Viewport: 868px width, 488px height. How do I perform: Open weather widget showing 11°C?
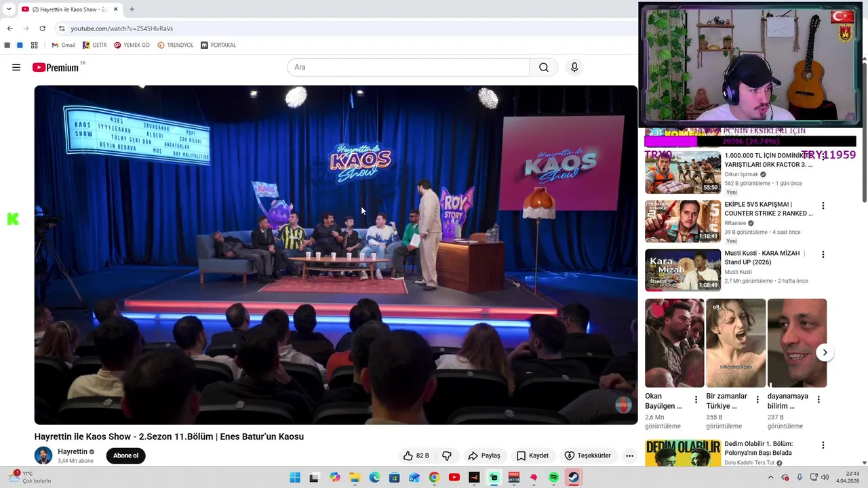point(31,477)
